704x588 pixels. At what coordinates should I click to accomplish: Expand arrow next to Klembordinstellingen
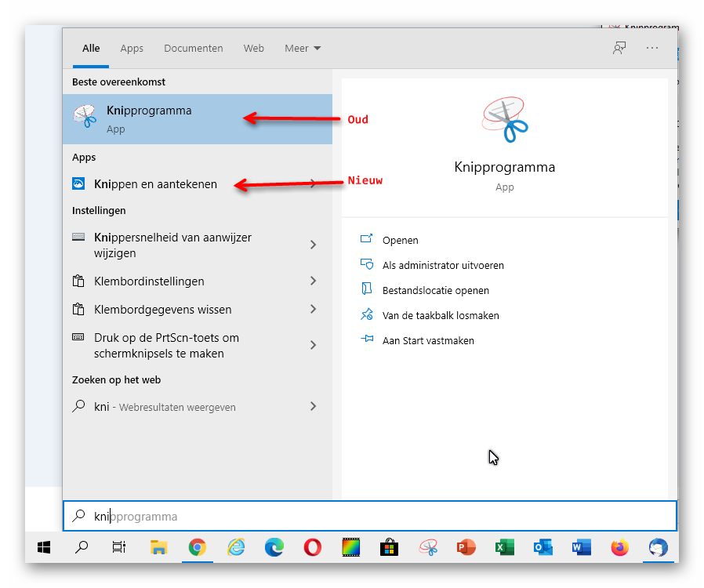(313, 281)
